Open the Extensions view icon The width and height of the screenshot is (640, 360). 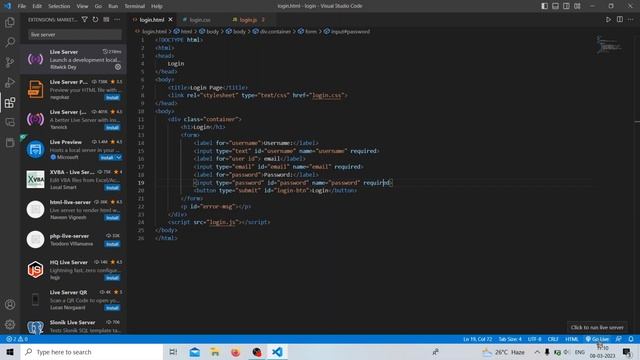(x=10, y=102)
